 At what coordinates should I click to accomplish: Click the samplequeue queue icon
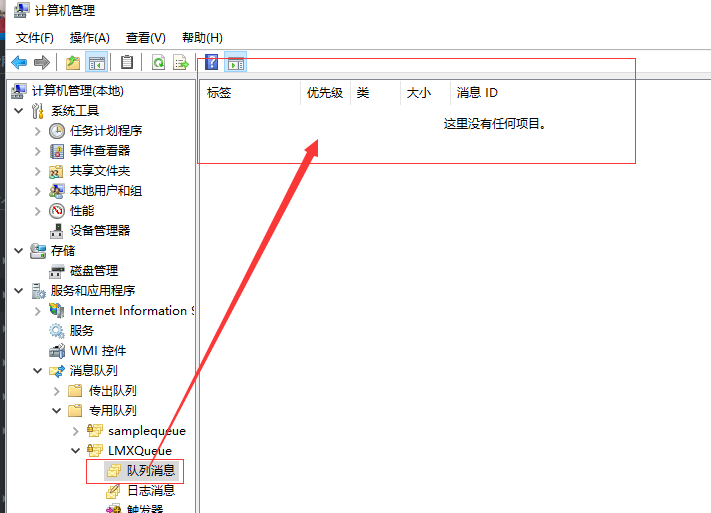pyautogui.click(x=95, y=430)
